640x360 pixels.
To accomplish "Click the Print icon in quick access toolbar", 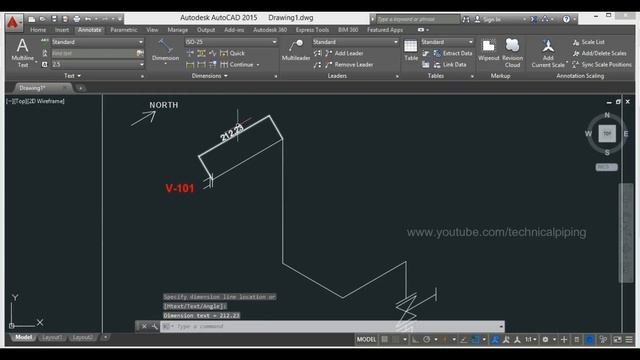I will (x=77, y=19).
